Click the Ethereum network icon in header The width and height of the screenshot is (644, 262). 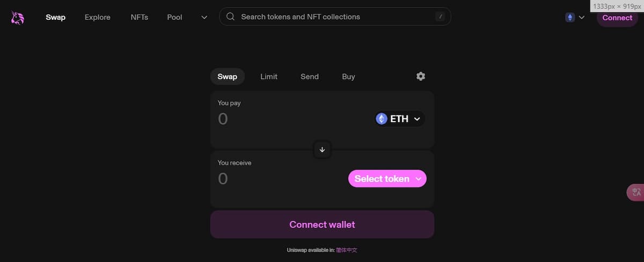[570, 17]
